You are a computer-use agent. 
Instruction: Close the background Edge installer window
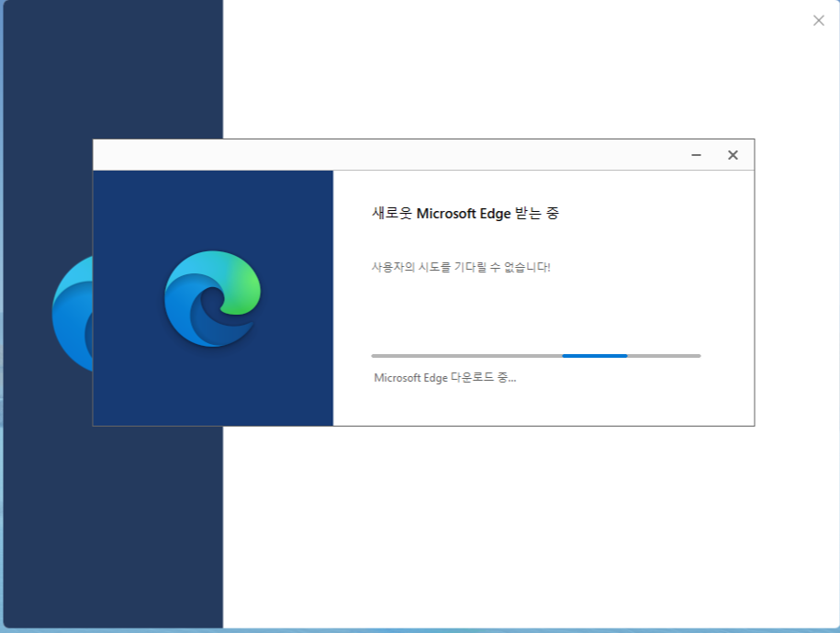coord(819,21)
